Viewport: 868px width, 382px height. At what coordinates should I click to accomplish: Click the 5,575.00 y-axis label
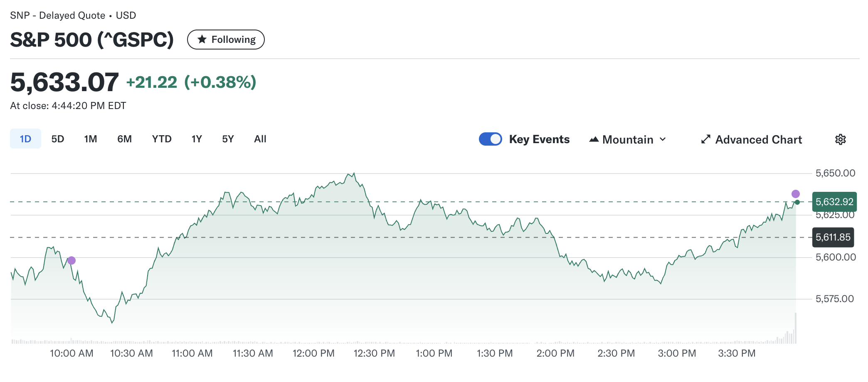point(835,299)
